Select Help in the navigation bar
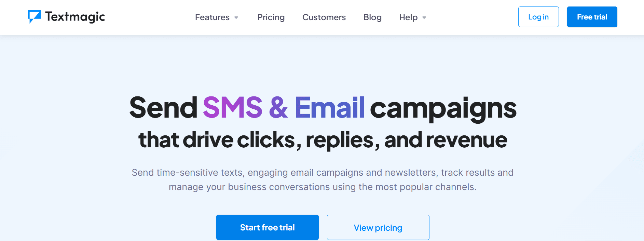 pyautogui.click(x=409, y=17)
